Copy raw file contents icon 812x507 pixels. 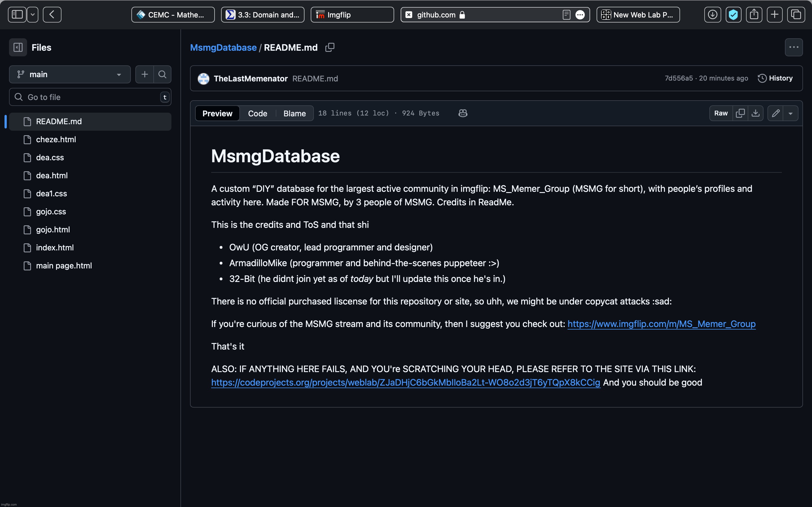click(x=740, y=113)
